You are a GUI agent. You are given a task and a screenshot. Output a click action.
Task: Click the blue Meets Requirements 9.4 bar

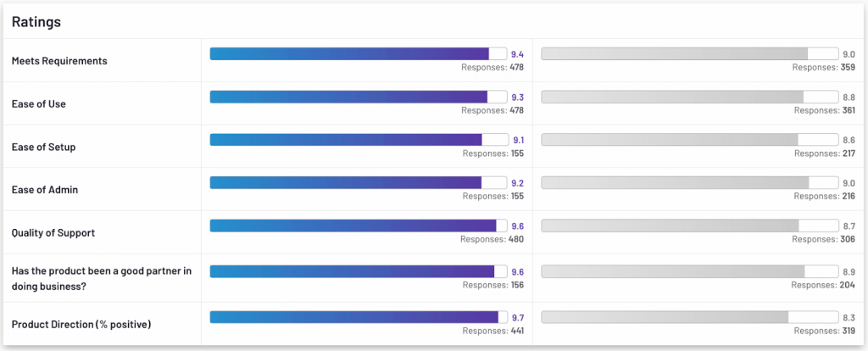(349, 53)
